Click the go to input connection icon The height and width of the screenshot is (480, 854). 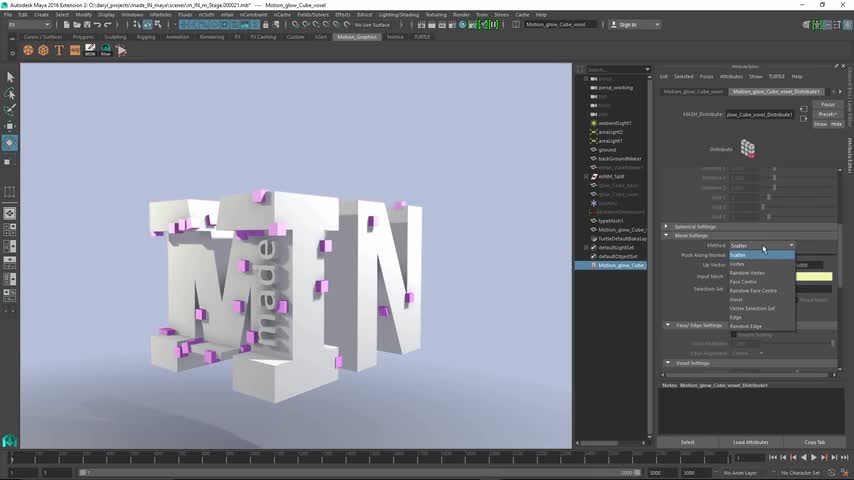pyautogui.click(x=804, y=109)
